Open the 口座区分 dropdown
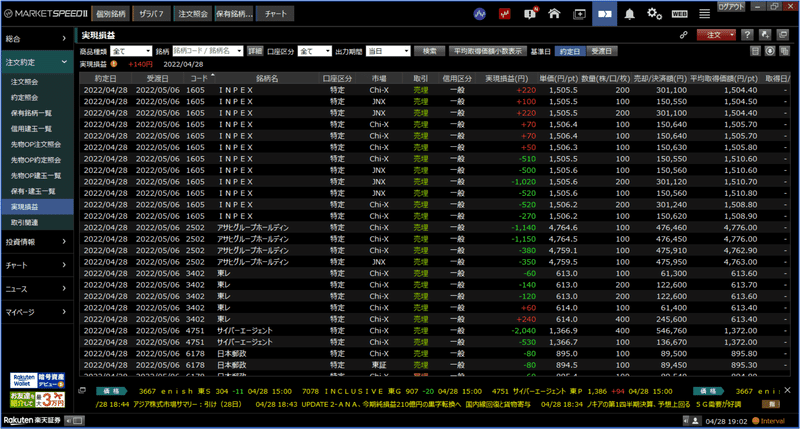Viewport: 800px width, 429px height. [x=314, y=52]
